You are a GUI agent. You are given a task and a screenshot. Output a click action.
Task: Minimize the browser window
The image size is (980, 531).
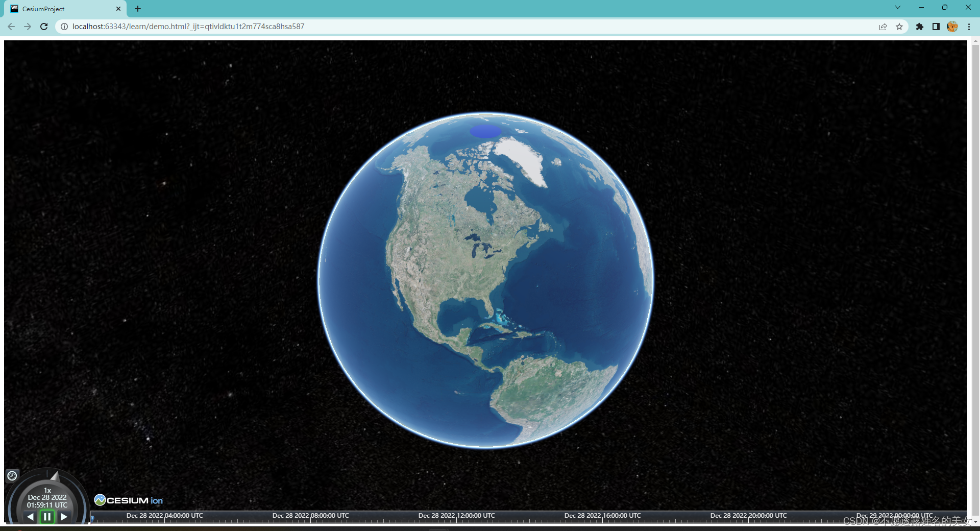921,8
